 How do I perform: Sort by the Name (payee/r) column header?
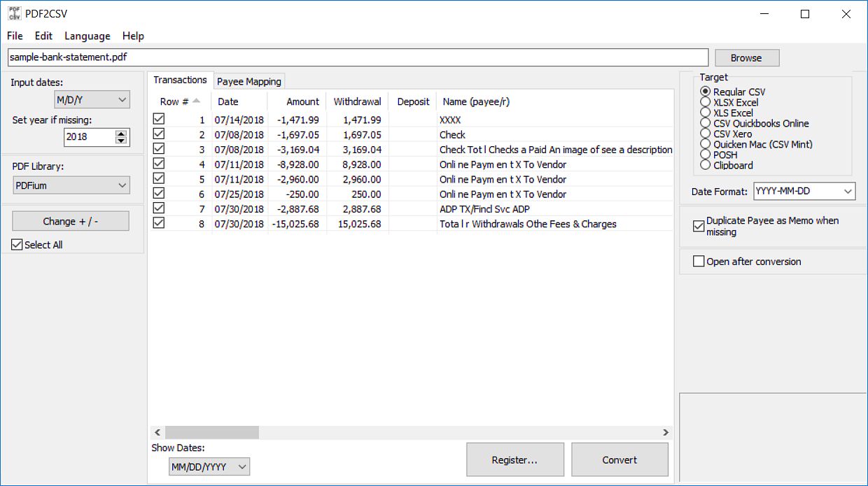554,101
